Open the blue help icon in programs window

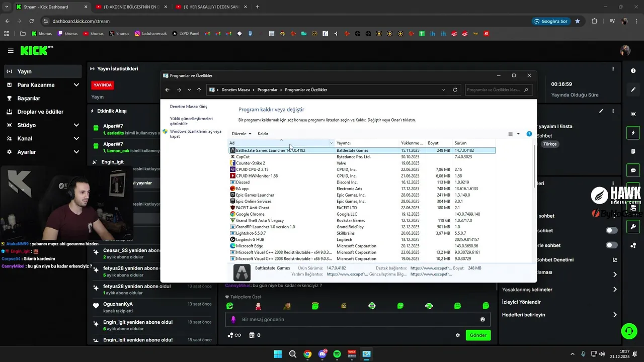[x=529, y=134]
